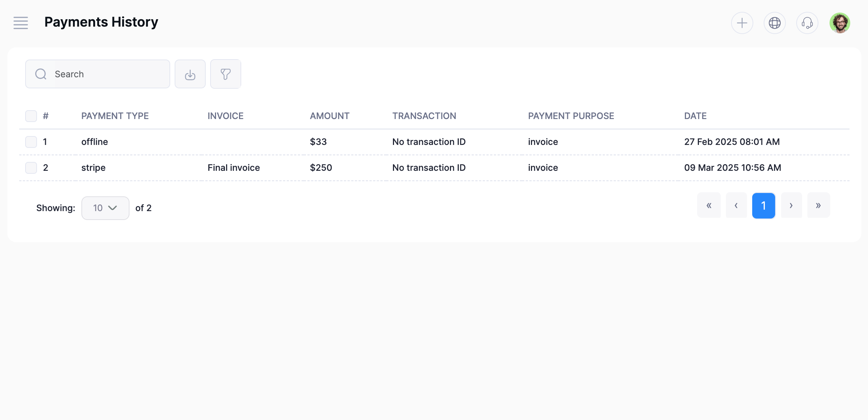Go to the previous page arrow
The height and width of the screenshot is (420, 868).
736,206
